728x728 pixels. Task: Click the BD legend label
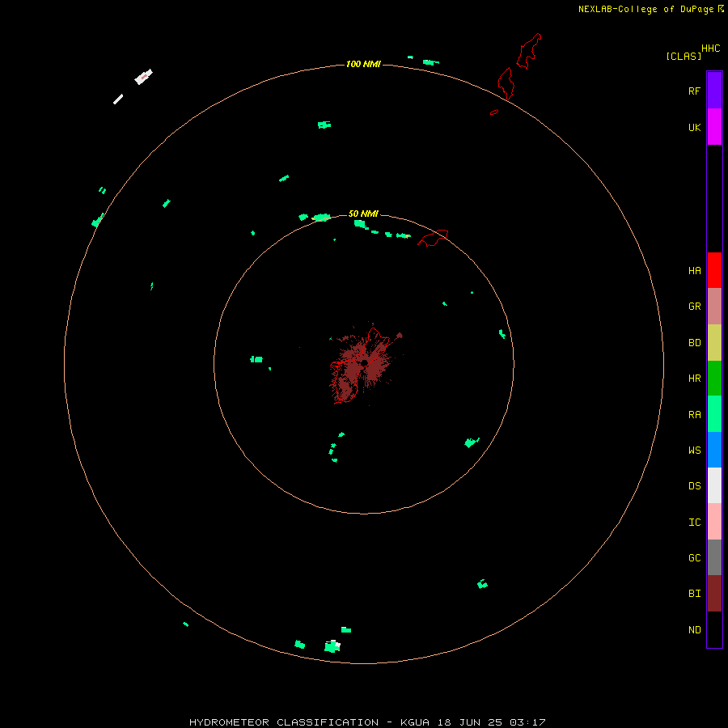pos(694,343)
